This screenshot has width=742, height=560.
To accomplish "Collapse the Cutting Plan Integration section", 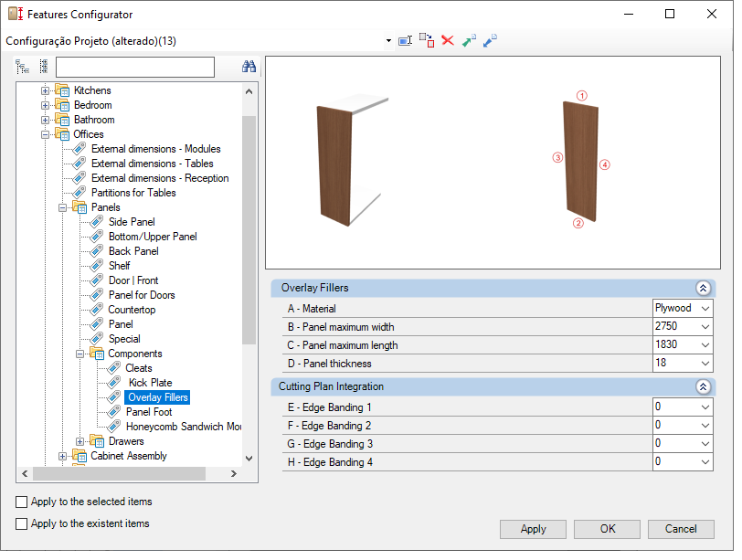I will 704,387.
